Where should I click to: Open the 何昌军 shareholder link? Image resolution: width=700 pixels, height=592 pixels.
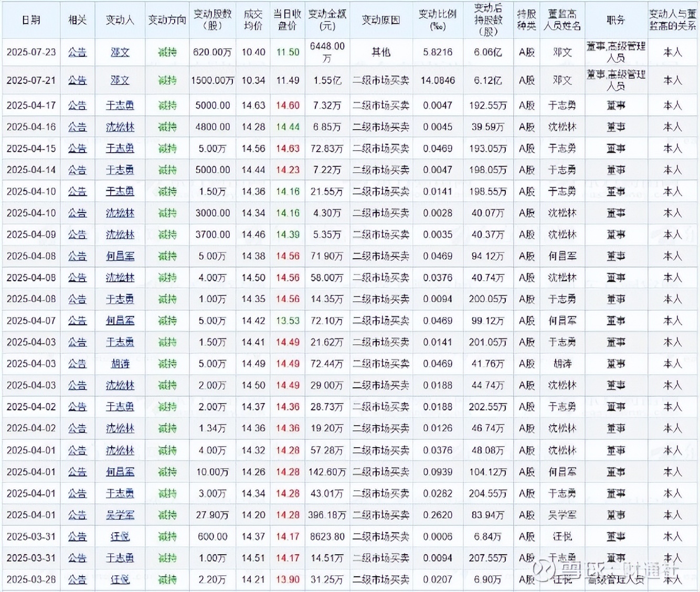[119, 256]
